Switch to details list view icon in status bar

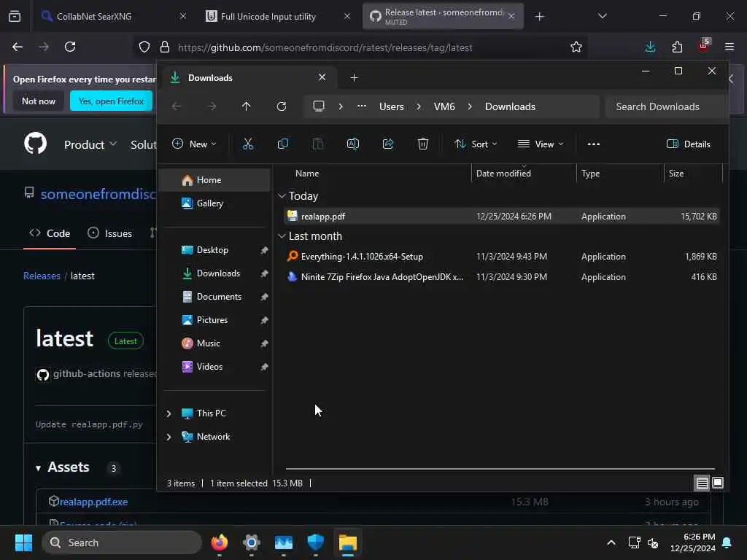[703, 483]
